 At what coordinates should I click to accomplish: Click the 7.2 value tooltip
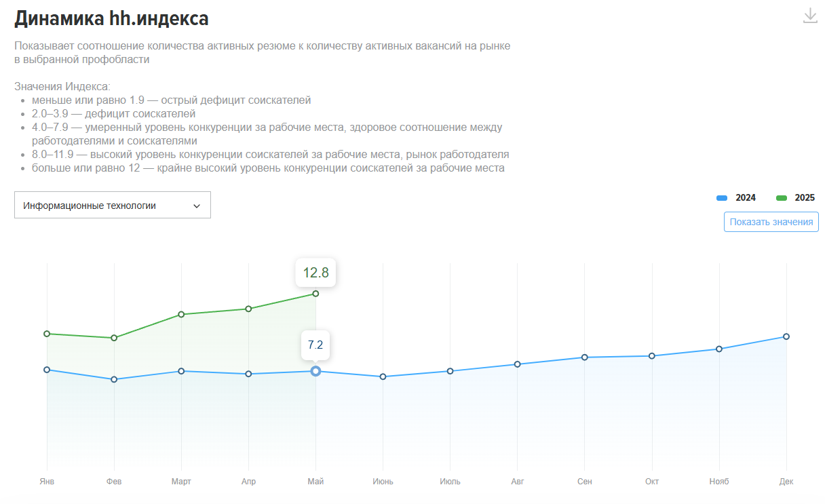click(x=315, y=345)
